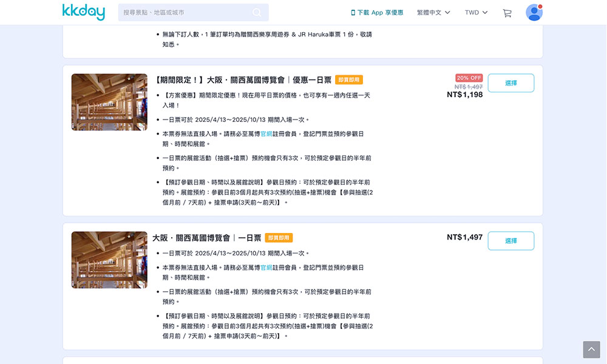Click the back-to-top arrow button

pyautogui.click(x=591, y=349)
